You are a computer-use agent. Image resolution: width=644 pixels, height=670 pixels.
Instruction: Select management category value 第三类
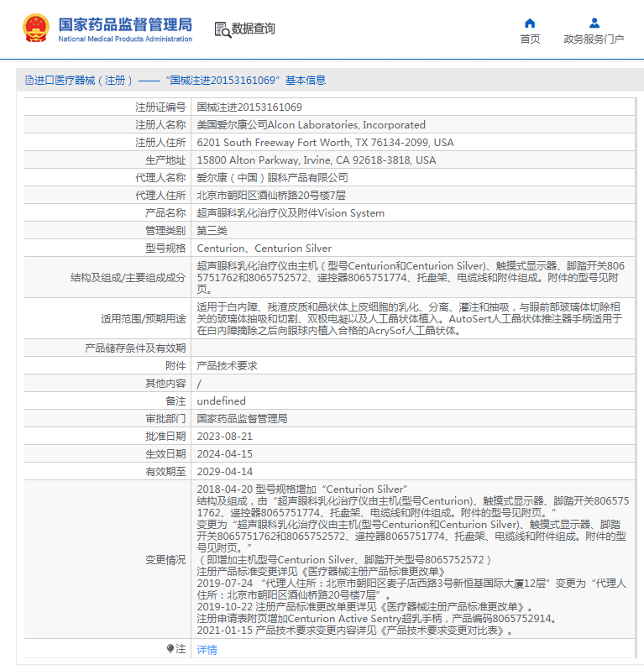(212, 231)
